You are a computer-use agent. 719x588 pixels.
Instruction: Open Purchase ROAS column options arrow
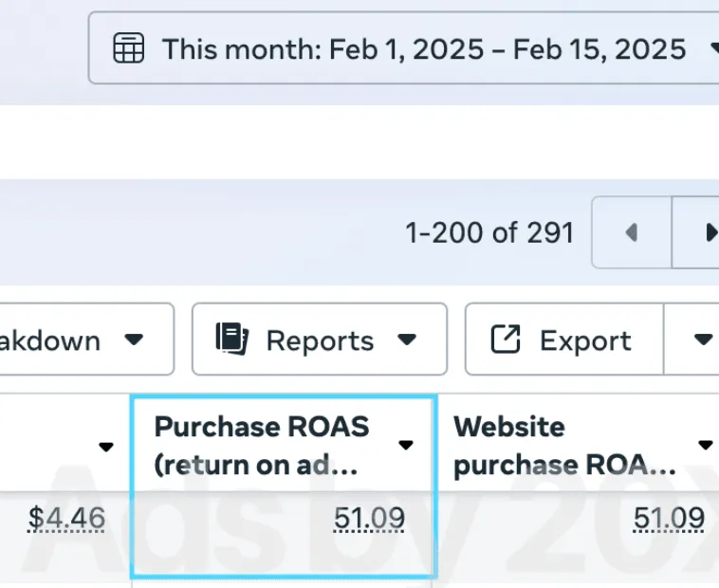point(406,445)
